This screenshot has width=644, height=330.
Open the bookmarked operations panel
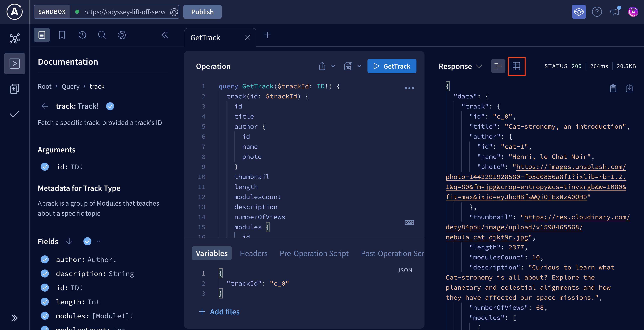pos(62,35)
